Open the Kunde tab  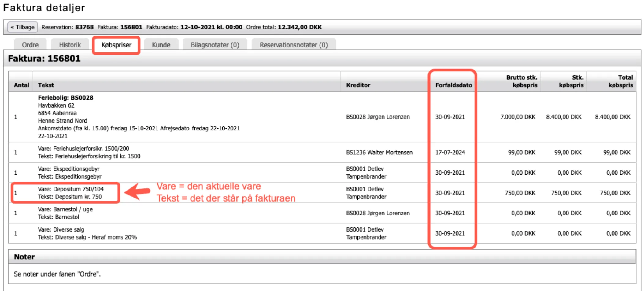(161, 45)
